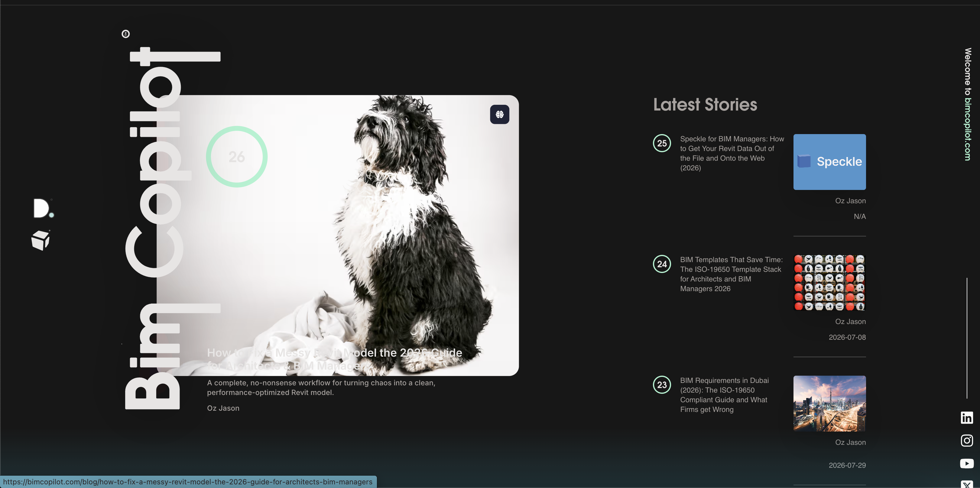Click the '2026-07-08' date text
Screen dimensions: 980x488
coord(847,337)
